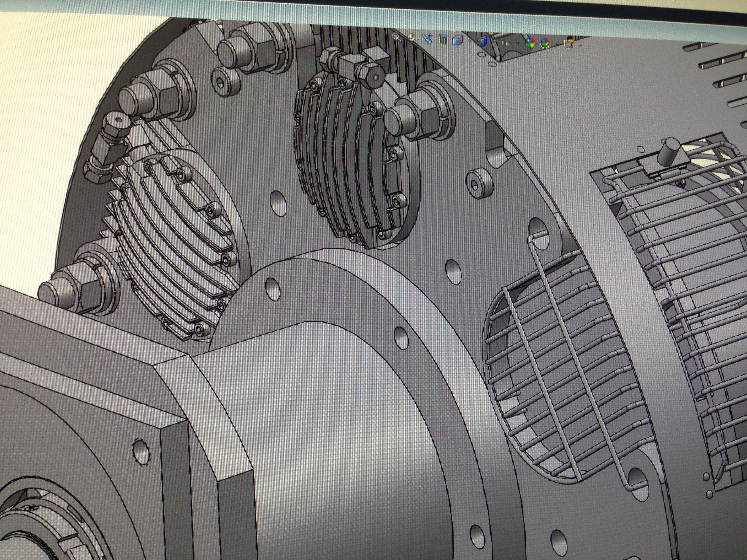
Task: Toggle the Section View tool
Action: [x=443, y=39]
